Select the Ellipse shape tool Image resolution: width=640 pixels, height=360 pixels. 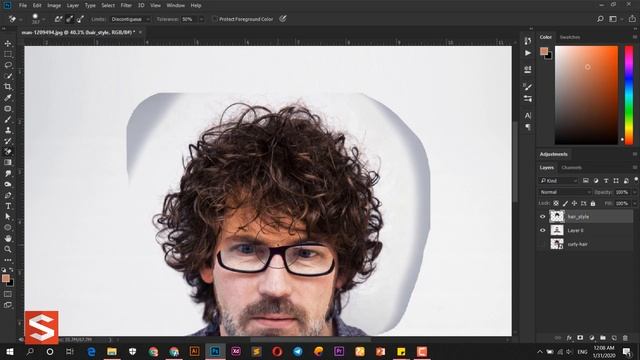pos(8,228)
